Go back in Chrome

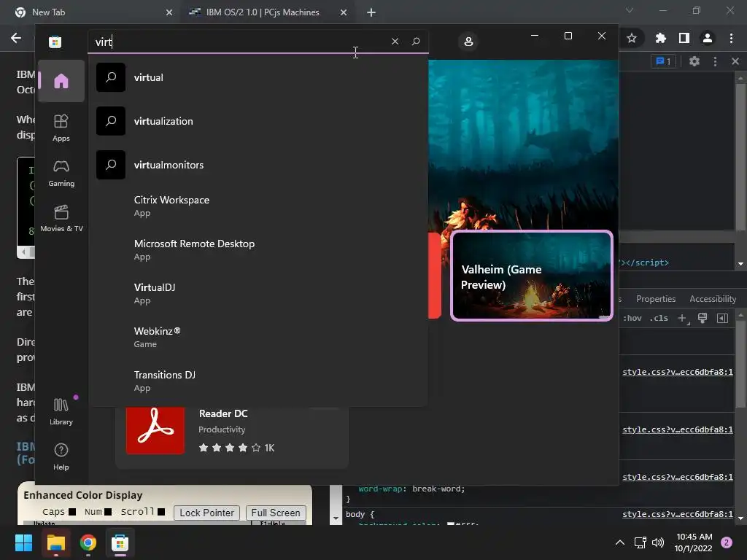tap(16, 38)
